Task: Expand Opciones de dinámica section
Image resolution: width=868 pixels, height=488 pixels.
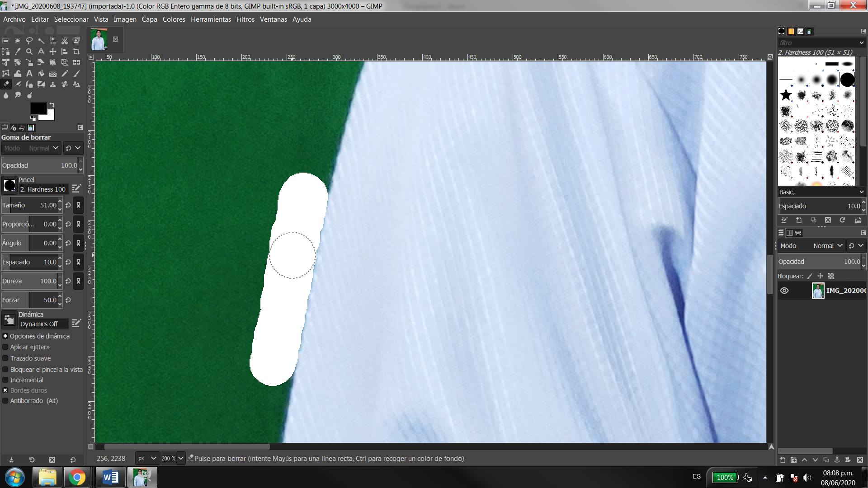Action: (5, 336)
